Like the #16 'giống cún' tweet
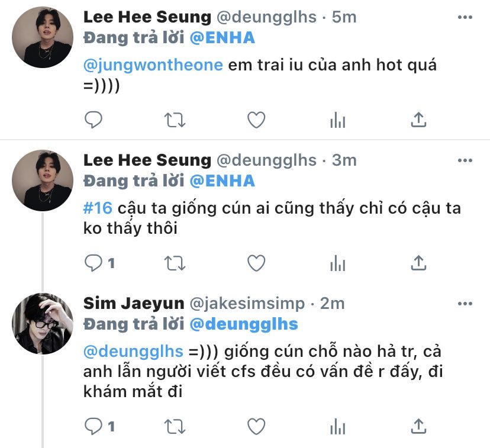The width and height of the screenshot is (490, 448). 256,263
